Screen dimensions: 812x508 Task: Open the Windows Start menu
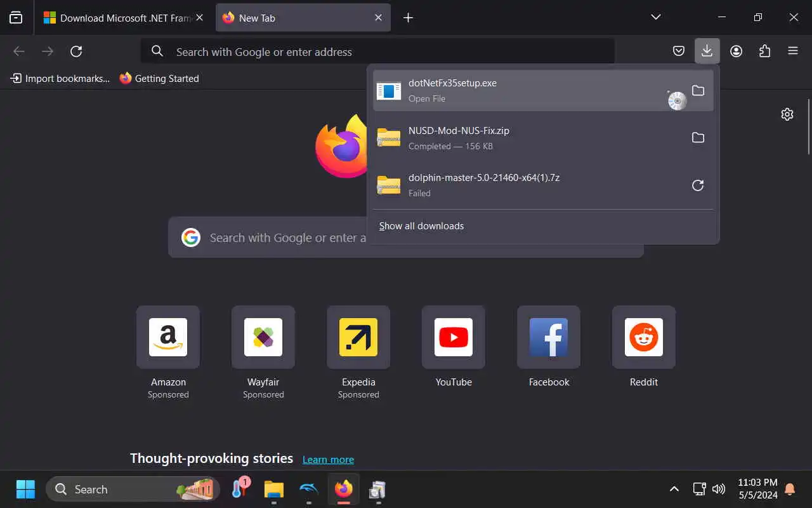pos(25,489)
